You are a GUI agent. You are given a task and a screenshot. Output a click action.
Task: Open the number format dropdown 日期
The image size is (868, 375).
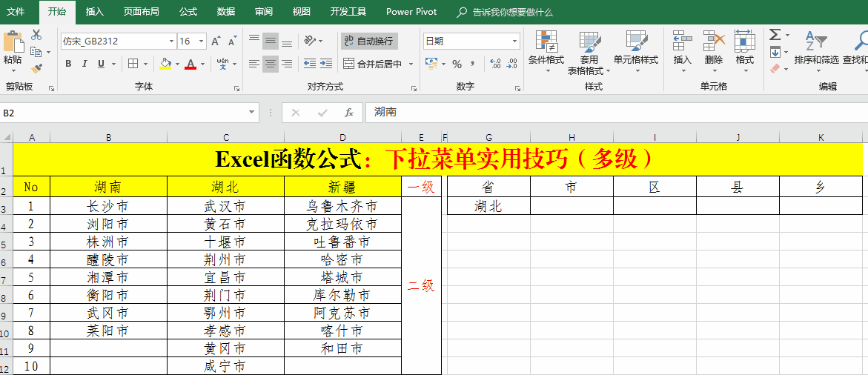pyautogui.click(x=515, y=42)
